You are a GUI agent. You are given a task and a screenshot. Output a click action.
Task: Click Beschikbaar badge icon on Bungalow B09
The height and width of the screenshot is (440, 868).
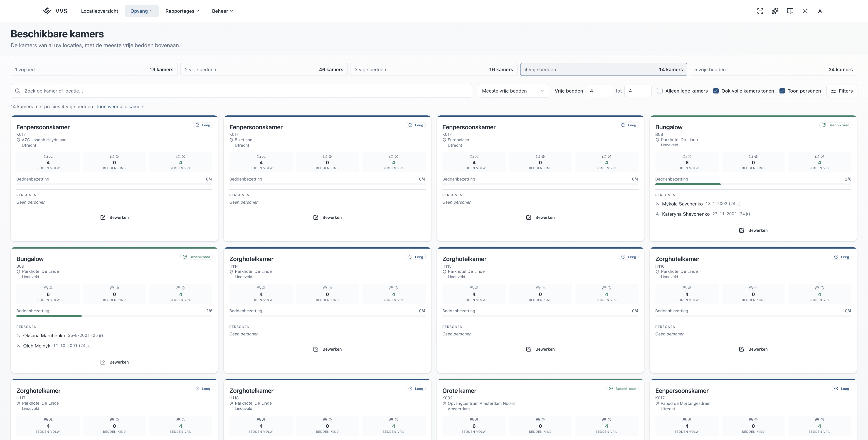pos(185,257)
